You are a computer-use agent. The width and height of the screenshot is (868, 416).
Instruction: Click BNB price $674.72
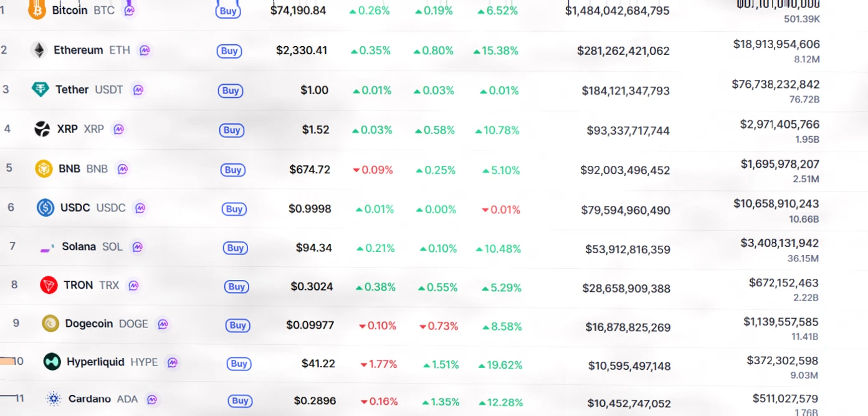[310, 169]
